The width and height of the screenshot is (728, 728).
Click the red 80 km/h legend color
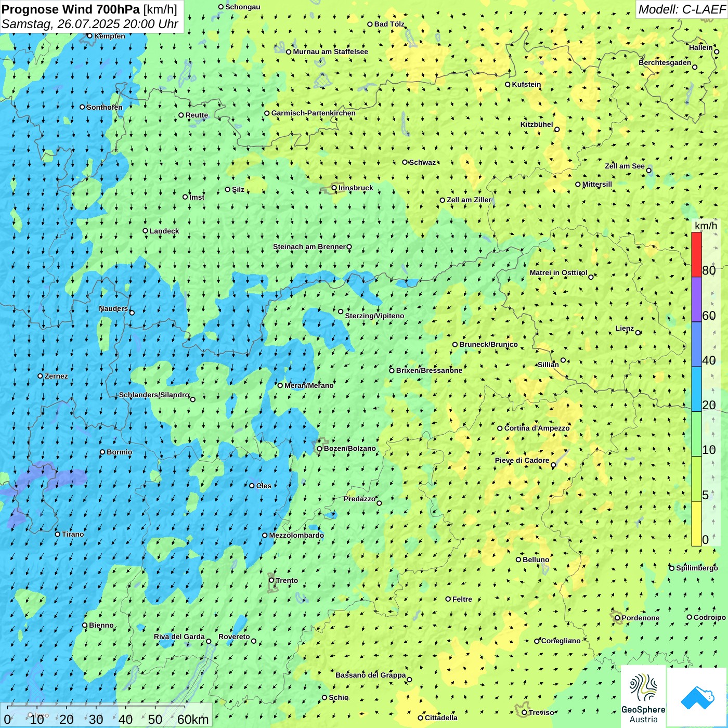click(696, 254)
